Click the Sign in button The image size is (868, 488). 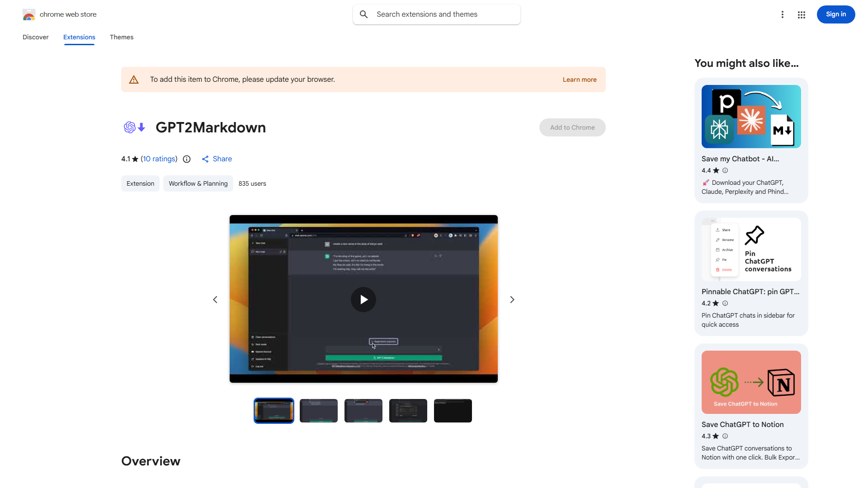[835, 14]
